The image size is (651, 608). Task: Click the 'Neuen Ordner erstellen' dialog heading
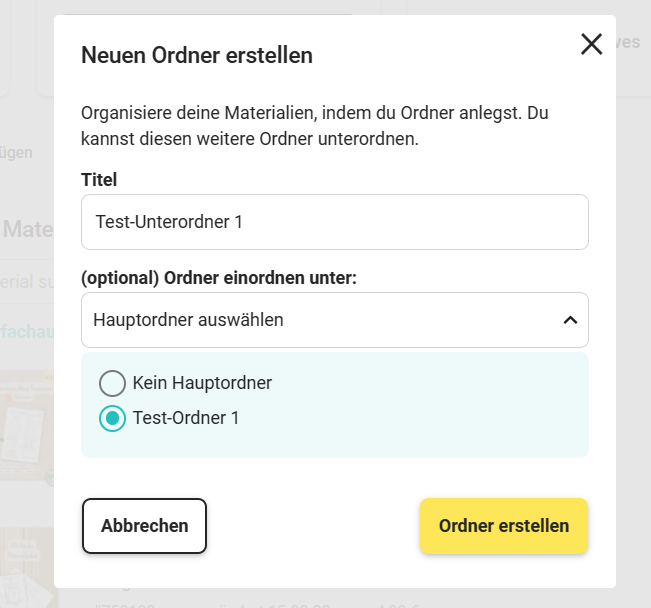point(197,56)
